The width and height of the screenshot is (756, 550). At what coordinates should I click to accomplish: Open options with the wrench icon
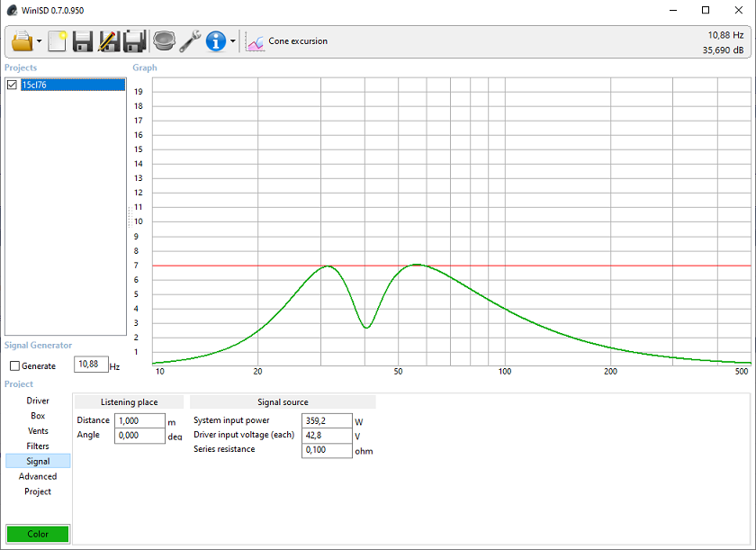click(x=191, y=41)
